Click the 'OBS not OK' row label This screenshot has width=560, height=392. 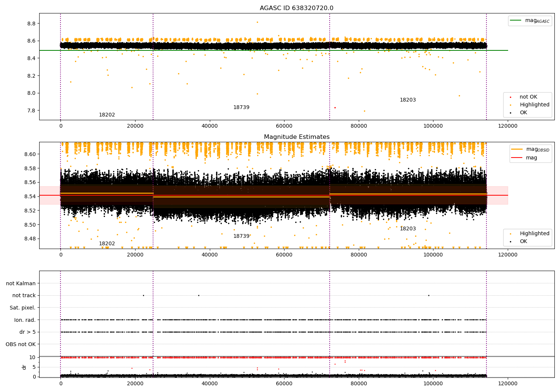point(21,344)
